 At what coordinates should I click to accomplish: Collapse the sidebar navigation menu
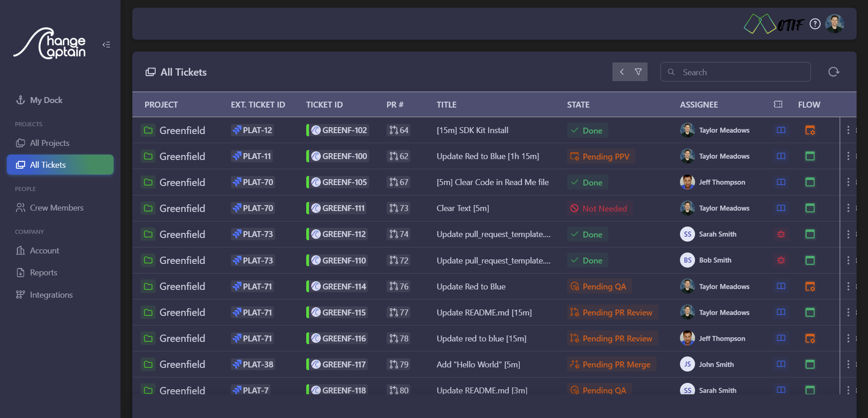click(x=106, y=45)
